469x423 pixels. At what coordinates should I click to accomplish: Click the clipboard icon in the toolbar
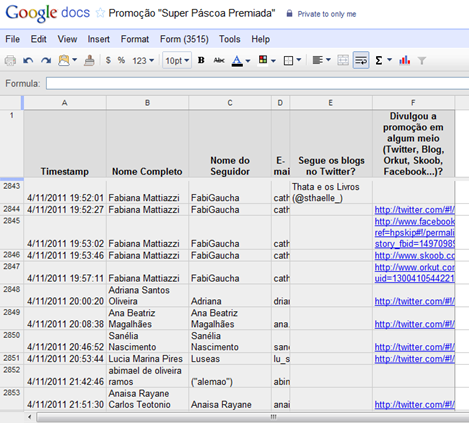[64, 60]
